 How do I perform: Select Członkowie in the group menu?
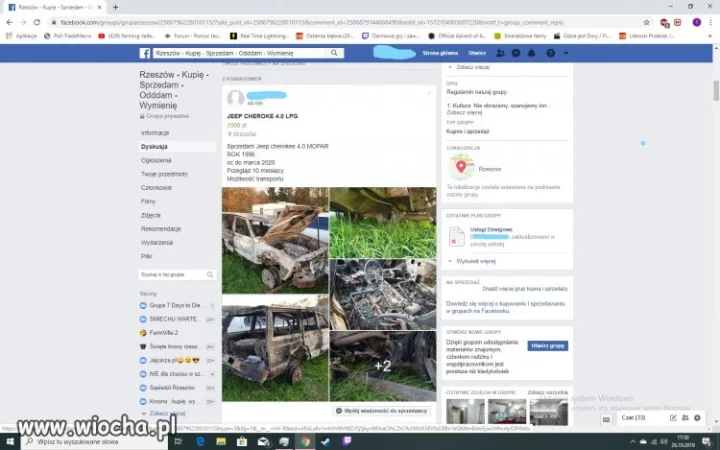[157, 188]
